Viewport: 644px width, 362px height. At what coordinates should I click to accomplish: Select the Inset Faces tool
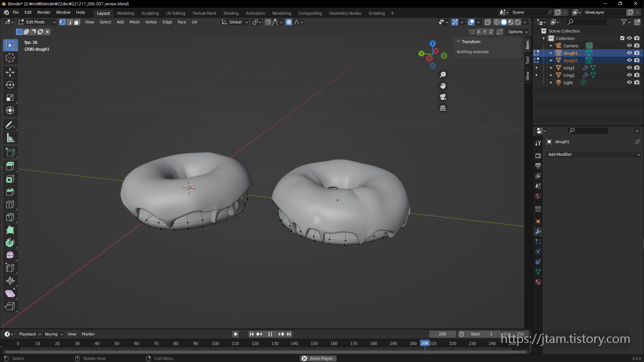[x=10, y=179]
